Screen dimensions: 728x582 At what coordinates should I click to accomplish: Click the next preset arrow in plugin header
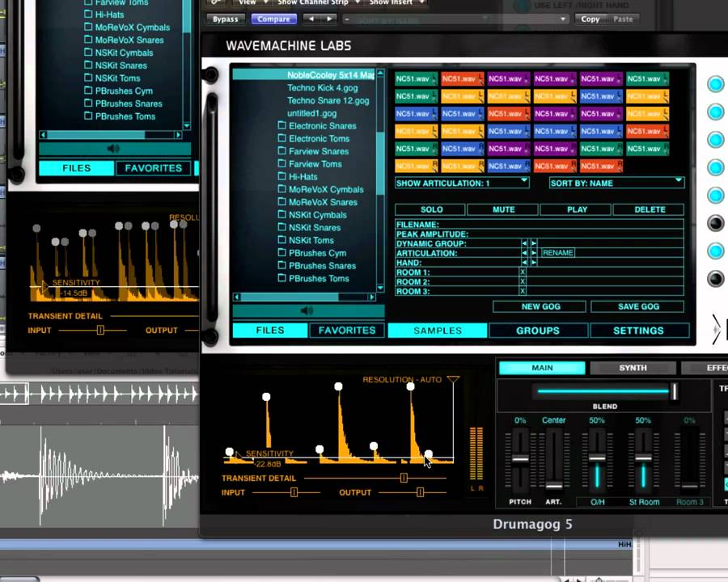pos(329,19)
